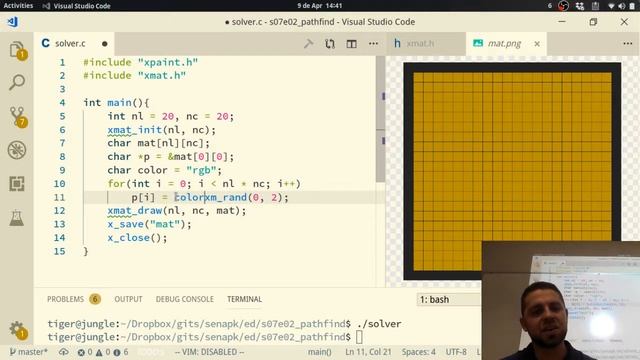
Task: Click the volume icon in system tray
Action: [622, 6]
